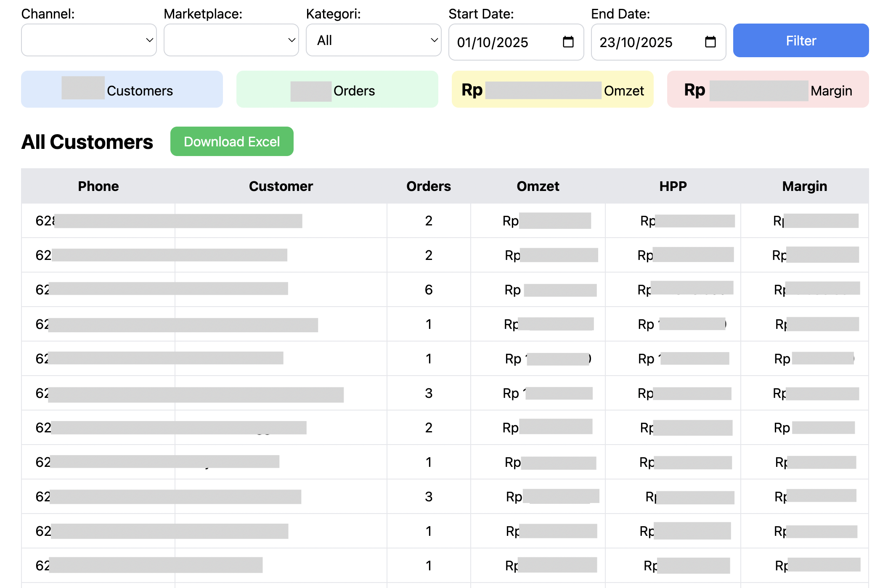The image size is (880, 588).
Task: Select the Omzet summary card
Action: point(552,89)
